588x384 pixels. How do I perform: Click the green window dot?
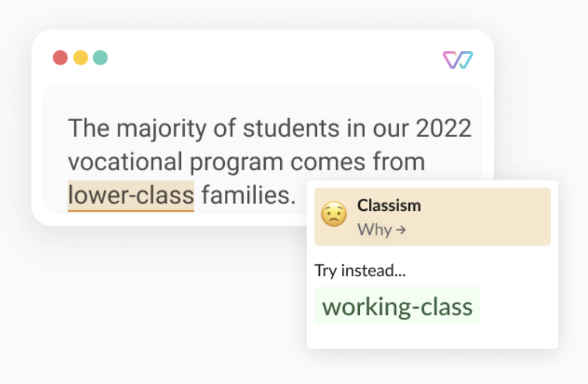[101, 58]
